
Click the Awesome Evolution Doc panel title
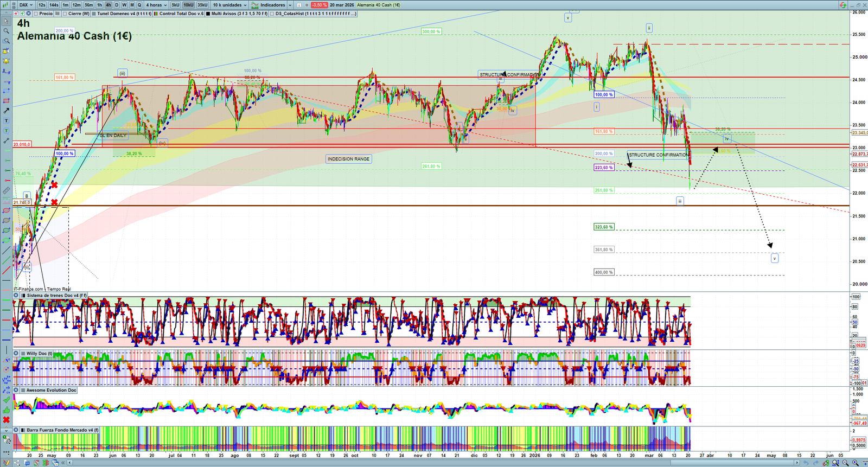point(52,390)
